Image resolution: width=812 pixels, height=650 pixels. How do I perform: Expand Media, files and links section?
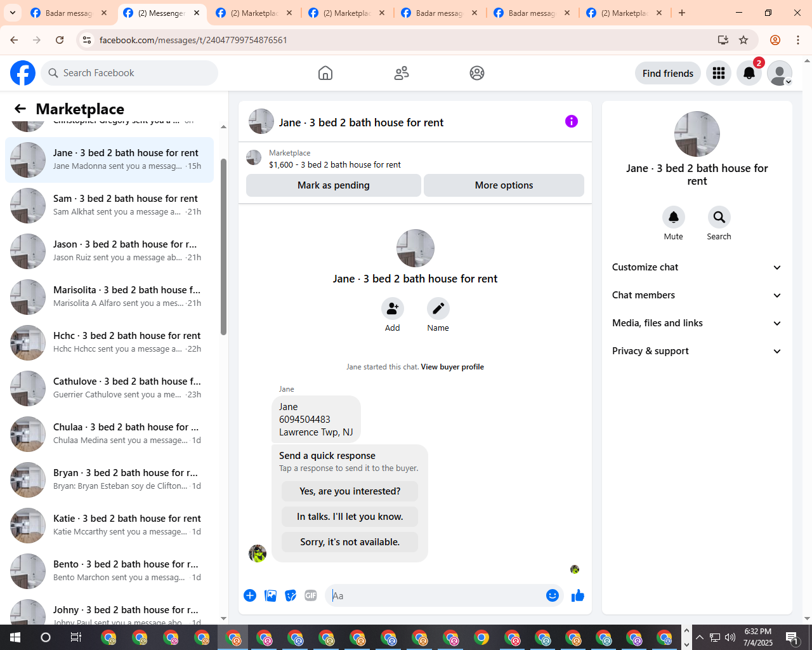pyautogui.click(x=697, y=323)
